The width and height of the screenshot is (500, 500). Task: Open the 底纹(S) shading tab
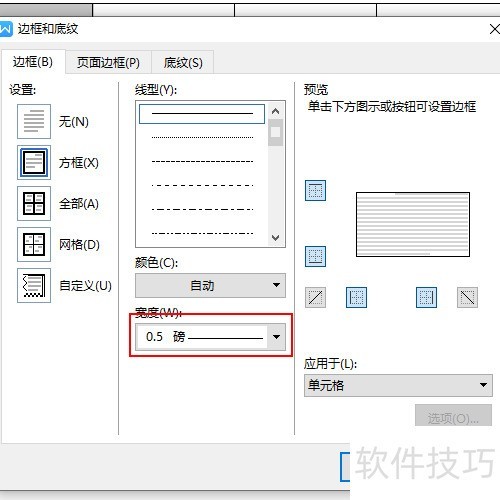[x=183, y=62]
